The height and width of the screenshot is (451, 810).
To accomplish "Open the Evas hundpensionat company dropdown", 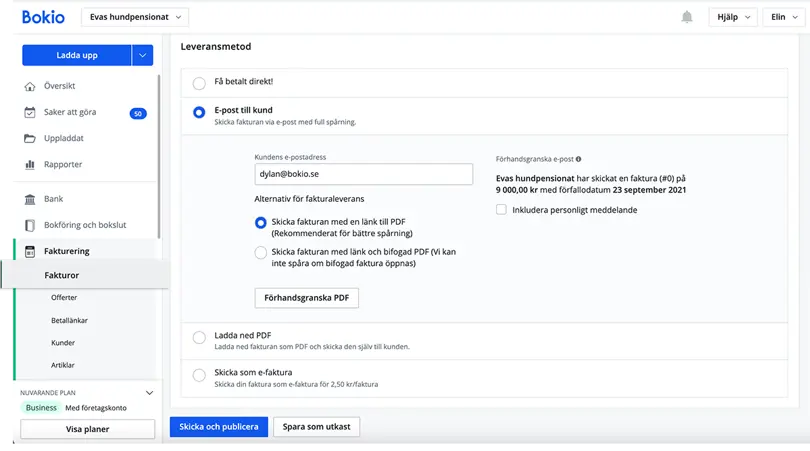I will tap(135, 17).
